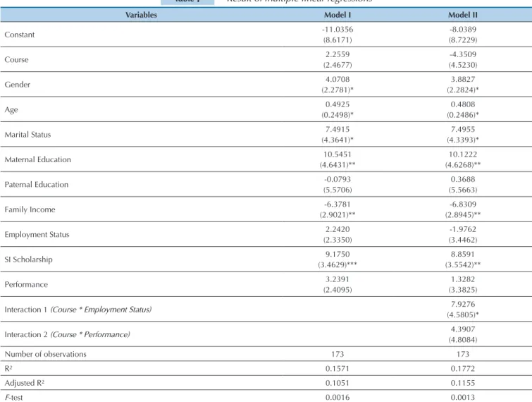Click the F-test value 0.0013
Image resolution: width=532 pixels, height=402 pixels.
point(463,397)
